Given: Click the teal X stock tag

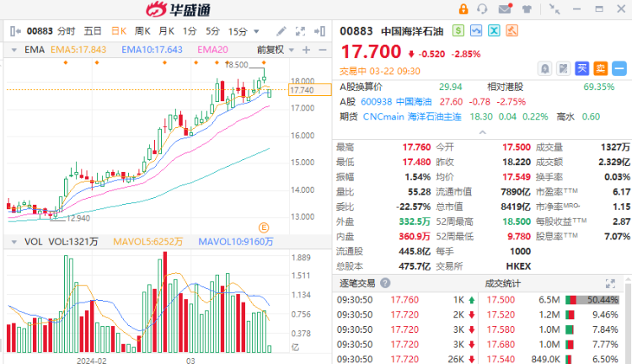Looking at the screenshot, I should click(x=494, y=30).
